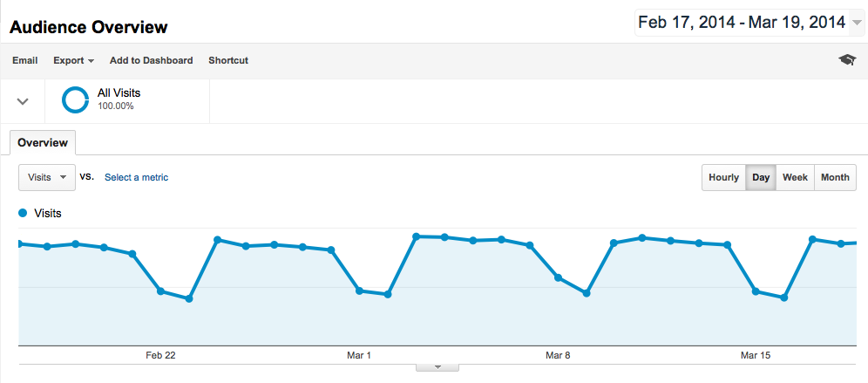
Task: Switch graph to Day view
Action: (761, 177)
